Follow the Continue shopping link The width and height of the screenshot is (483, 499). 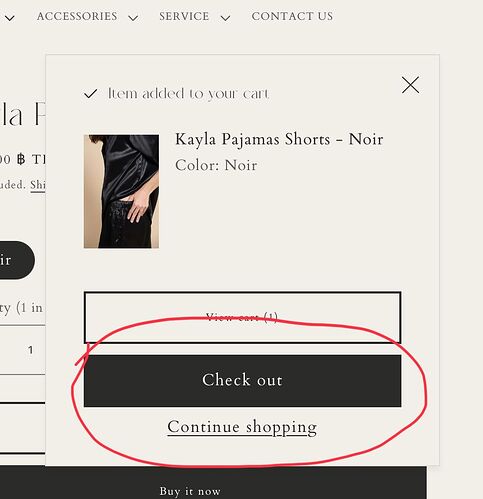tap(242, 427)
